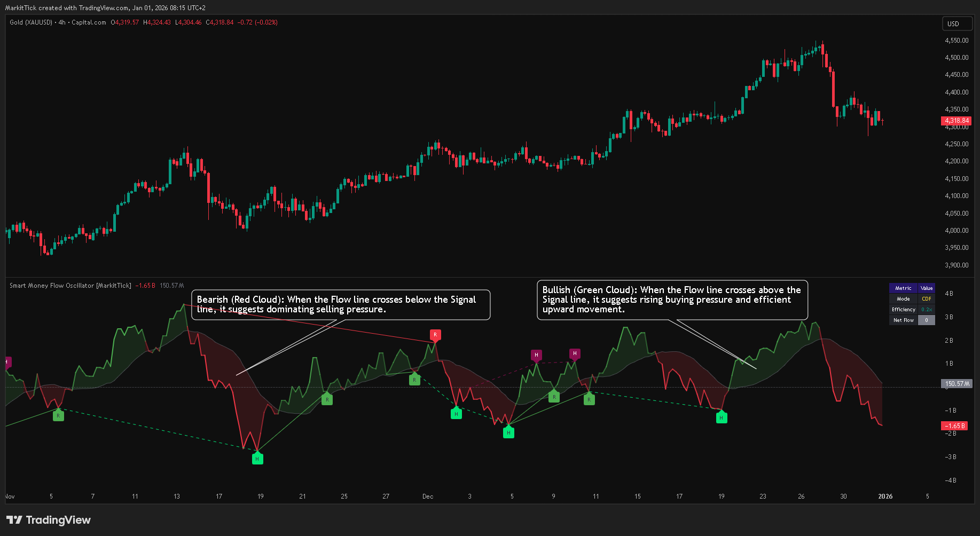This screenshot has height=536, width=980.
Task: Click the green R marker near Nov 5
Action: [58, 415]
